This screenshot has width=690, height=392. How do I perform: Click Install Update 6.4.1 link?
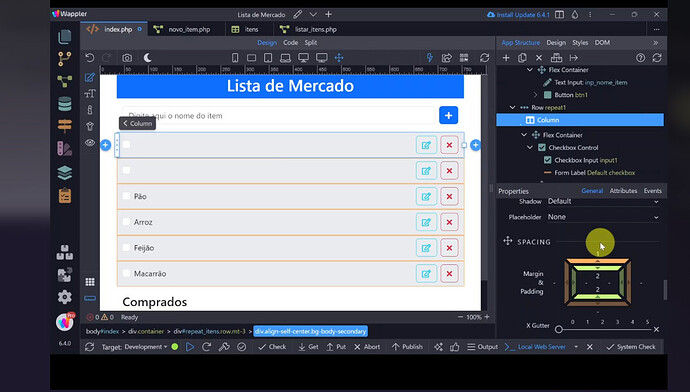[518, 15]
